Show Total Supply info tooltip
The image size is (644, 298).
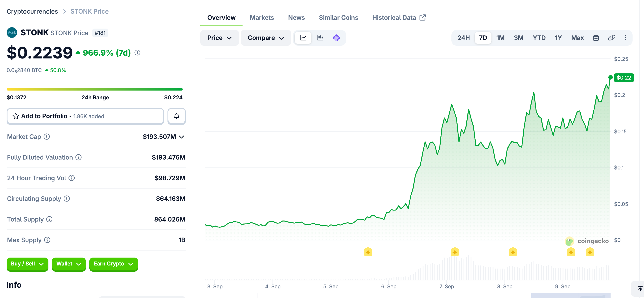(x=50, y=219)
